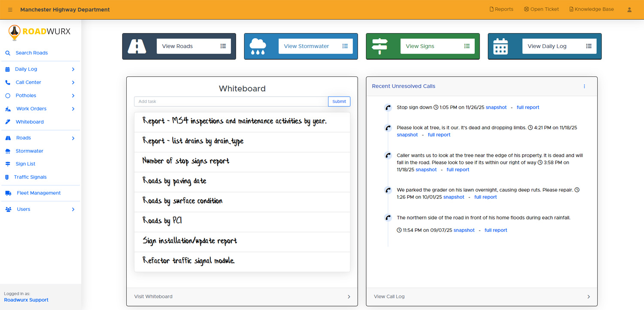Click the rain cloud Stormwater tile icon
This screenshot has width=644, height=310.
pos(258,46)
